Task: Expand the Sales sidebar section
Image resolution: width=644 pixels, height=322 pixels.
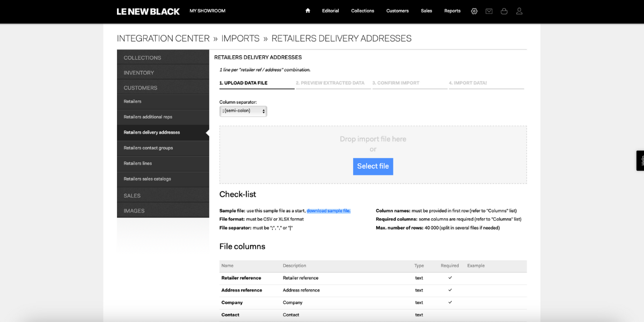Action: click(163, 195)
